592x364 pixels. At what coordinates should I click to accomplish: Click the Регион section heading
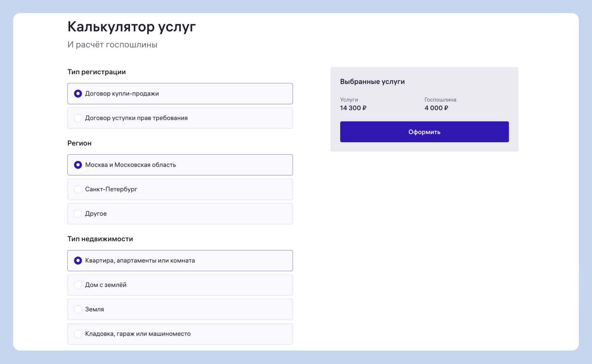pyautogui.click(x=79, y=143)
